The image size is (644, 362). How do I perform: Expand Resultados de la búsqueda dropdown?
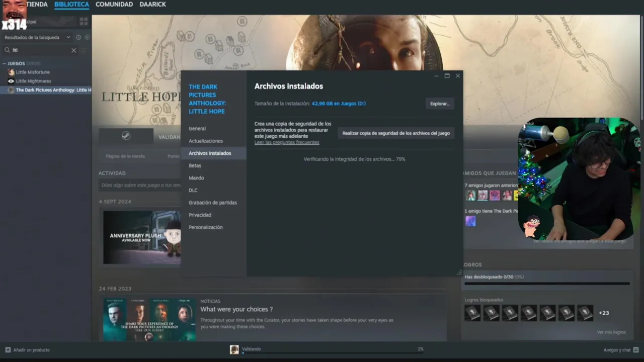pyautogui.click(x=38, y=37)
